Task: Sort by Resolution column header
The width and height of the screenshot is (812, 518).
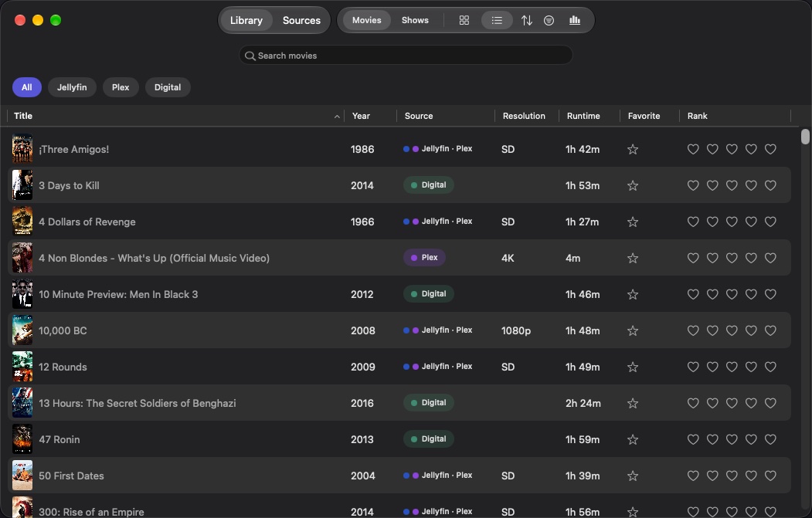Action: pyautogui.click(x=524, y=116)
